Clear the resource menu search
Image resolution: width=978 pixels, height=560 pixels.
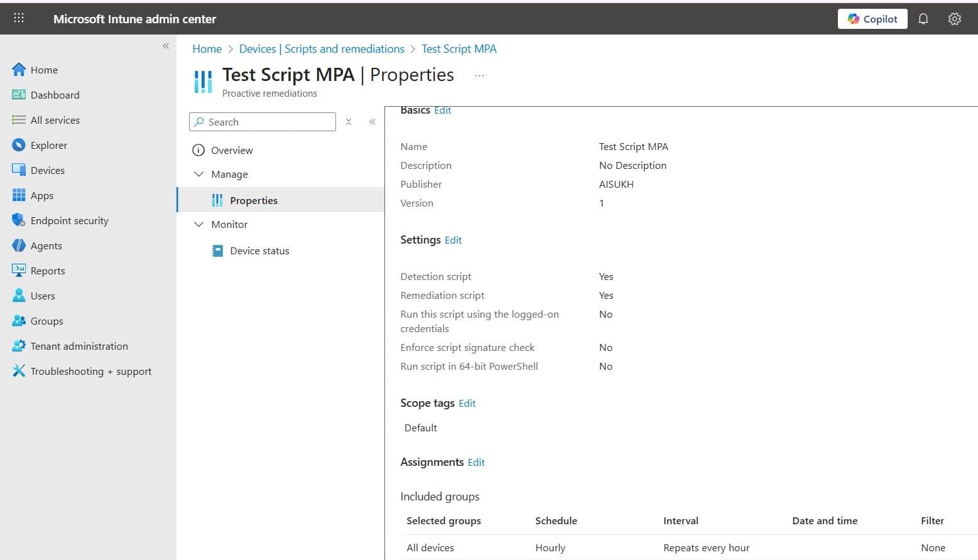coord(349,122)
